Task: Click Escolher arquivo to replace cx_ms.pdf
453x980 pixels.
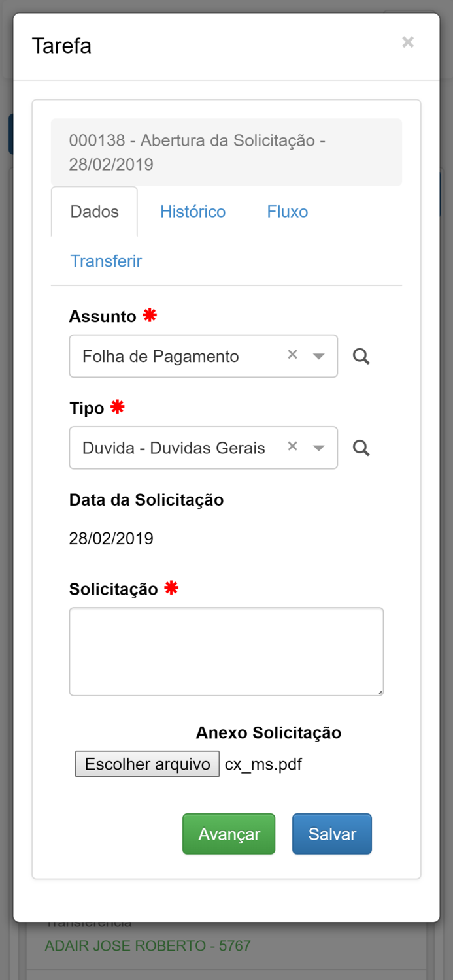Action: click(147, 764)
